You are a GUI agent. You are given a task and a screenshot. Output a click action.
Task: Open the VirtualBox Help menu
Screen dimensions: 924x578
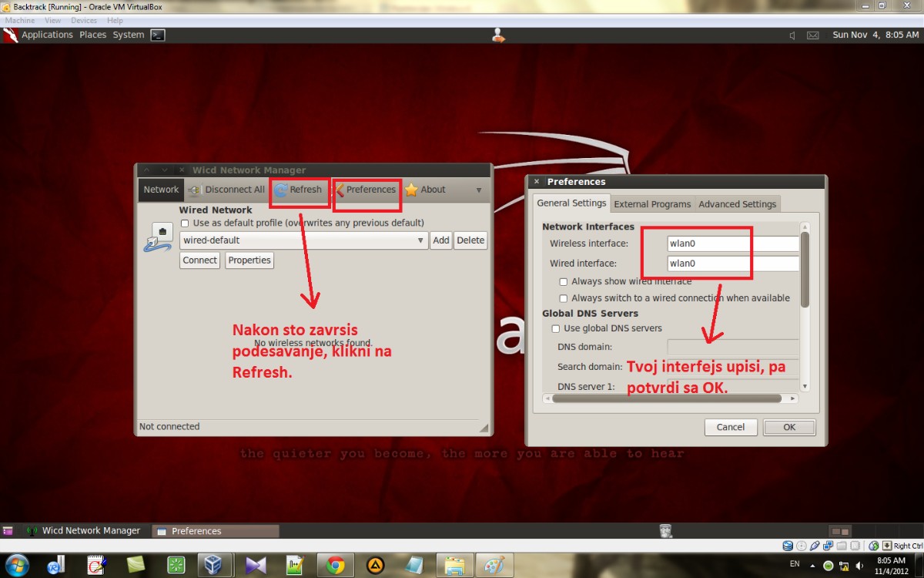click(115, 21)
